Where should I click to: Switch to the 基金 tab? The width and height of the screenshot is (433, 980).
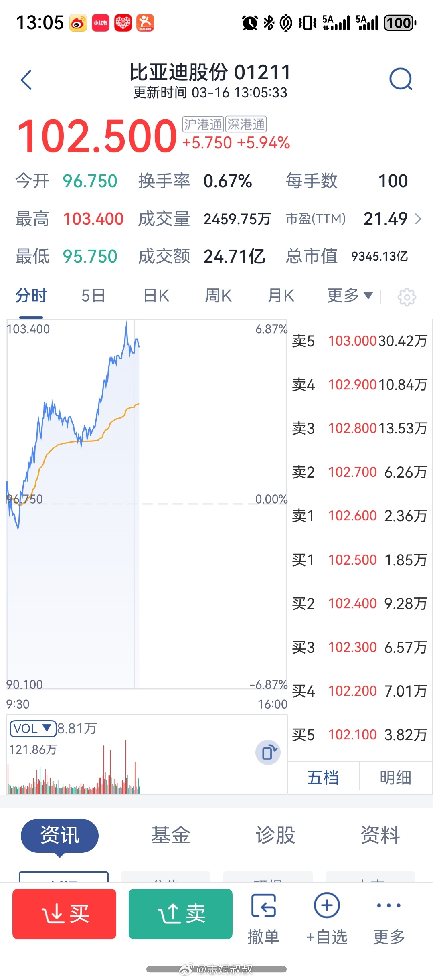pos(170,835)
